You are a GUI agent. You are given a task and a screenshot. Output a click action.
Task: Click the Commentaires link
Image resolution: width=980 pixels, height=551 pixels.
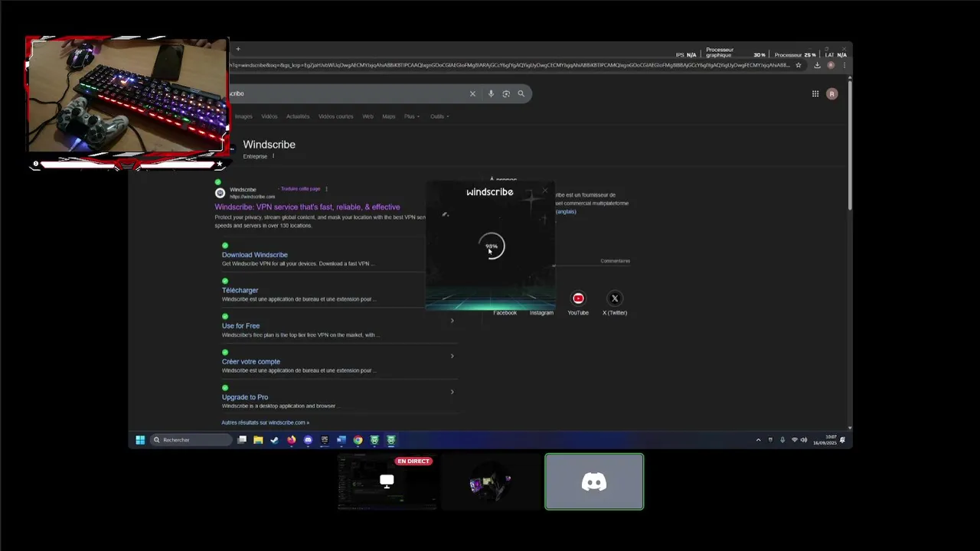pyautogui.click(x=616, y=261)
